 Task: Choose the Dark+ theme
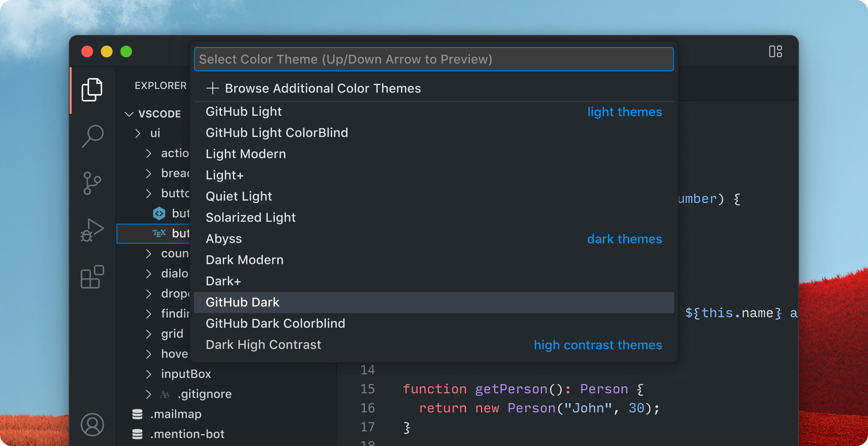point(434,281)
